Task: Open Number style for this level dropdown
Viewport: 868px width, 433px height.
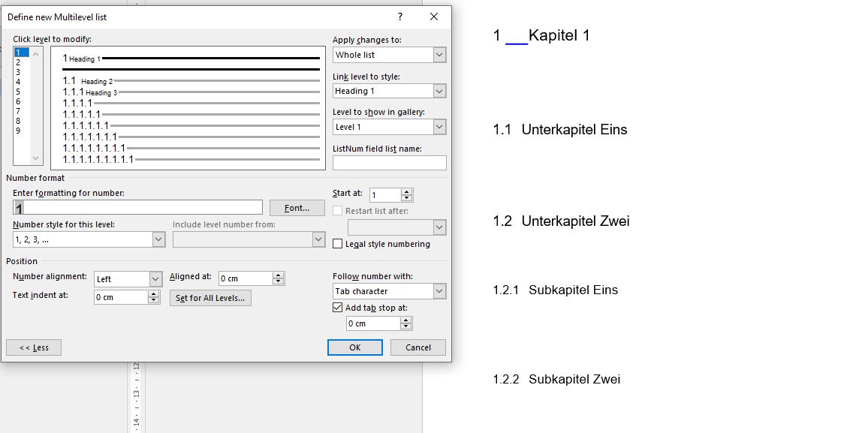Action: coord(158,239)
